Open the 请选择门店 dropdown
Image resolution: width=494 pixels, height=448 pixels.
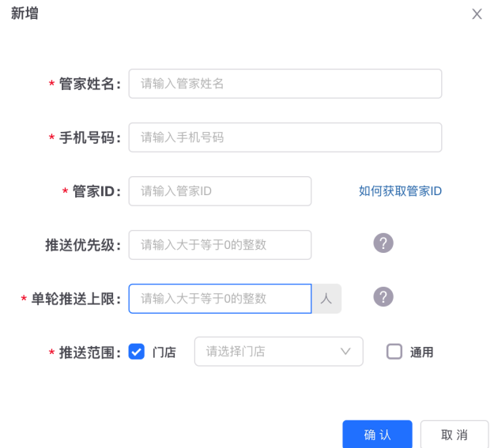click(278, 352)
